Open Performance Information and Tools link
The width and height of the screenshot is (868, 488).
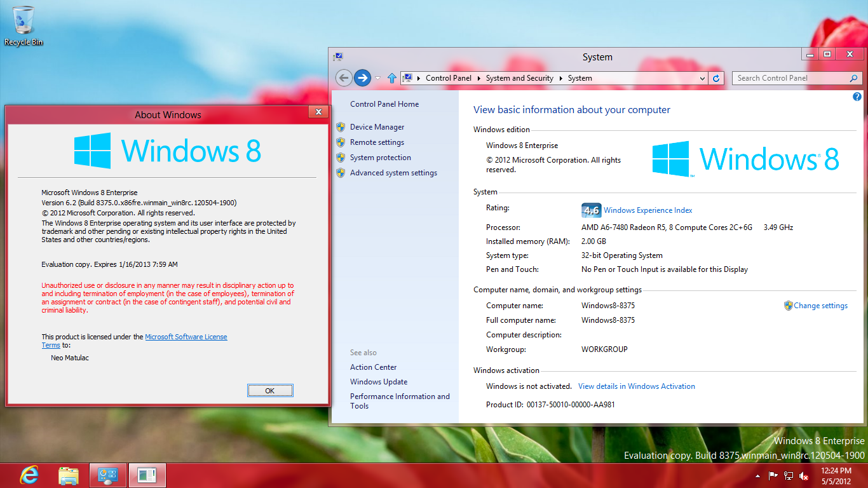click(400, 401)
